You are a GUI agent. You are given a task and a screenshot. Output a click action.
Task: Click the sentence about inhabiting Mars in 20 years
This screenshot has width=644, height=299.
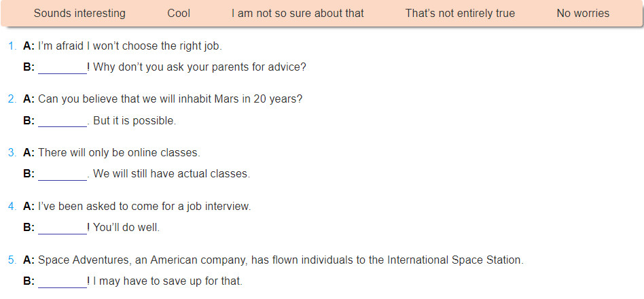[x=170, y=99]
